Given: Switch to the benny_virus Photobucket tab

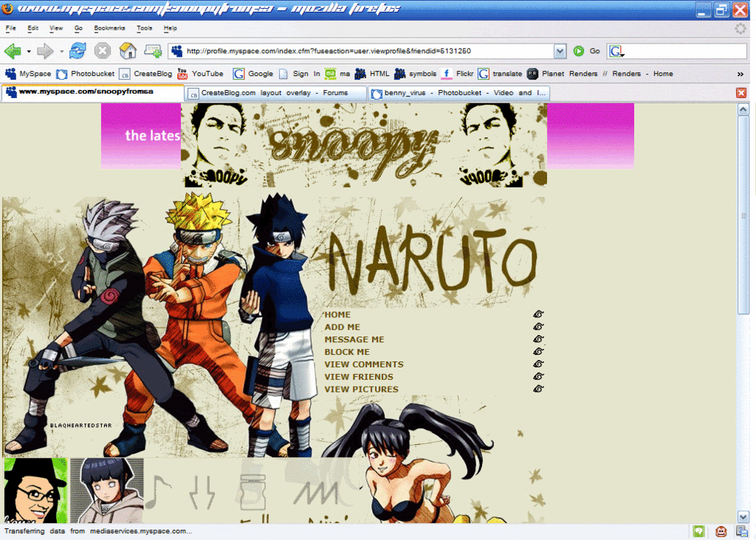Looking at the screenshot, I should 459,93.
